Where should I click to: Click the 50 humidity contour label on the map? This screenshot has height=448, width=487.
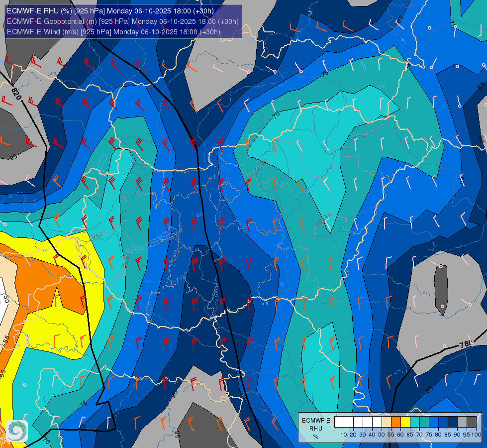click(x=6, y=299)
